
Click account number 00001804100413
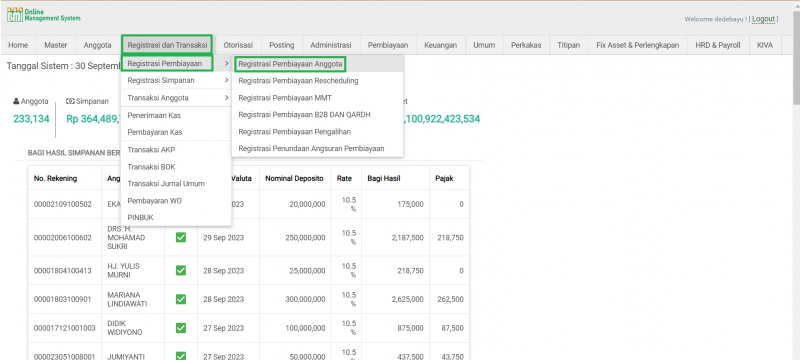63,270
